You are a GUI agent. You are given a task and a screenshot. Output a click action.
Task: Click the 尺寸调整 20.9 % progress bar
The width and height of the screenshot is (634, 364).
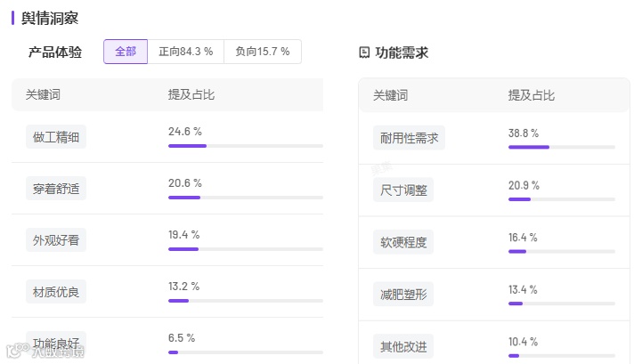(x=562, y=199)
